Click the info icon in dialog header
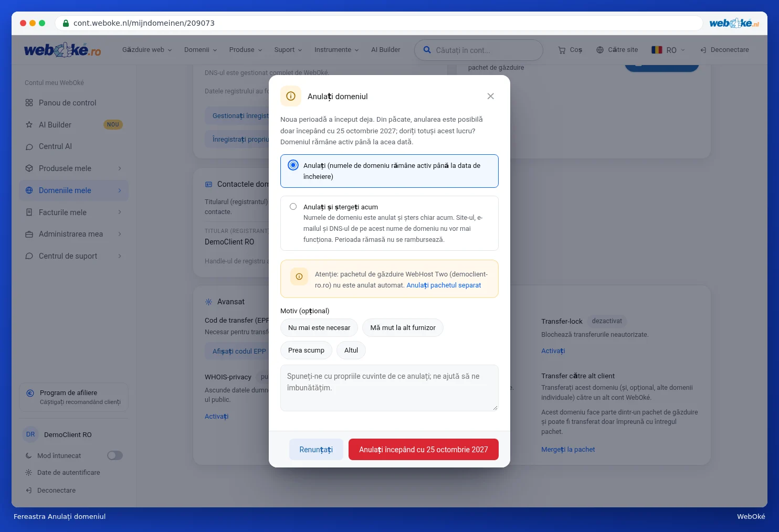The width and height of the screenshot is (779, 532). tap(291, 96)
